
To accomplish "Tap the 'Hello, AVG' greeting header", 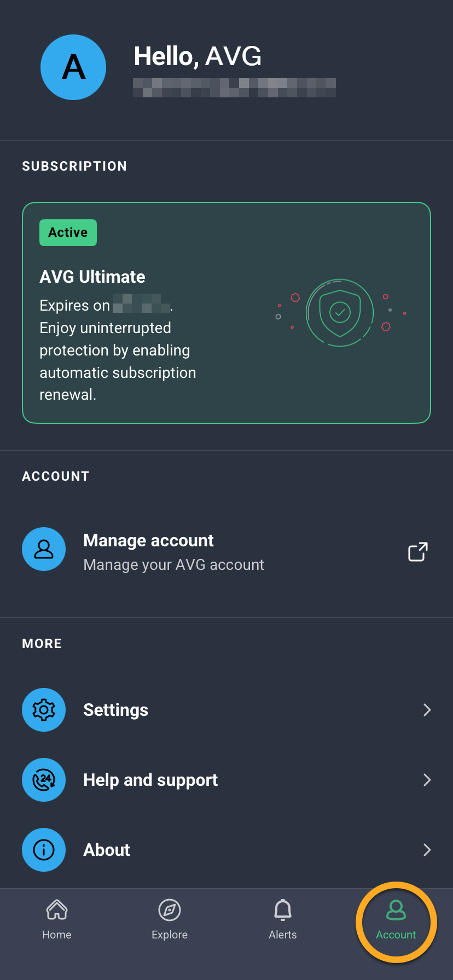I will click(198, 56).
